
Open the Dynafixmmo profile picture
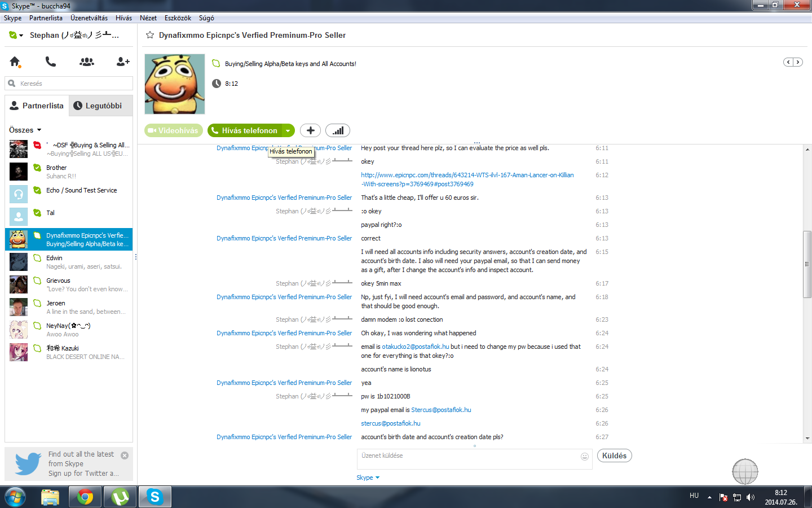[175, 84]
